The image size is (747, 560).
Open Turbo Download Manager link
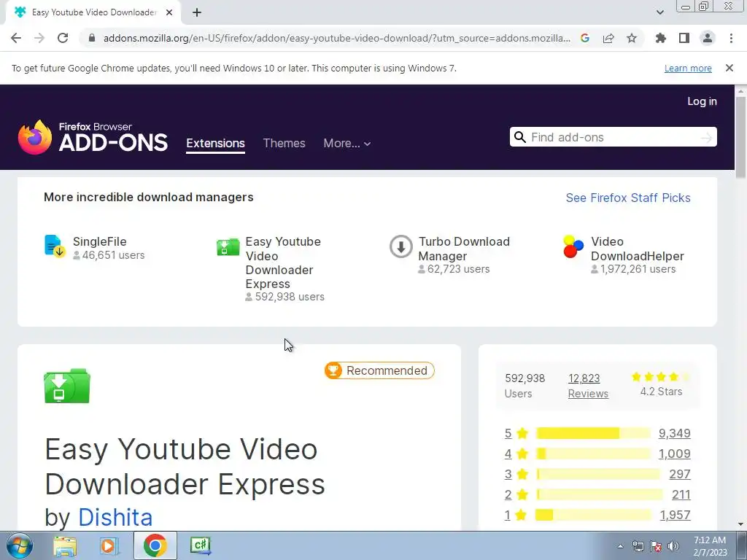pyautogui.click(x=464, y=249)
